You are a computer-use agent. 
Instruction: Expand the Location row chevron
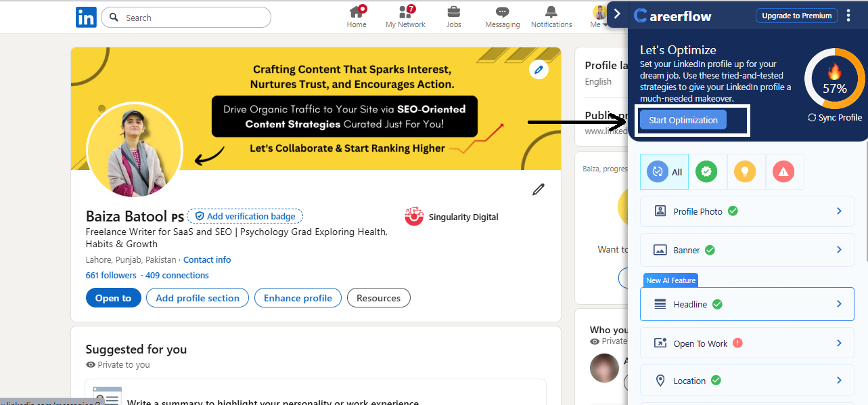coord(839,381)
